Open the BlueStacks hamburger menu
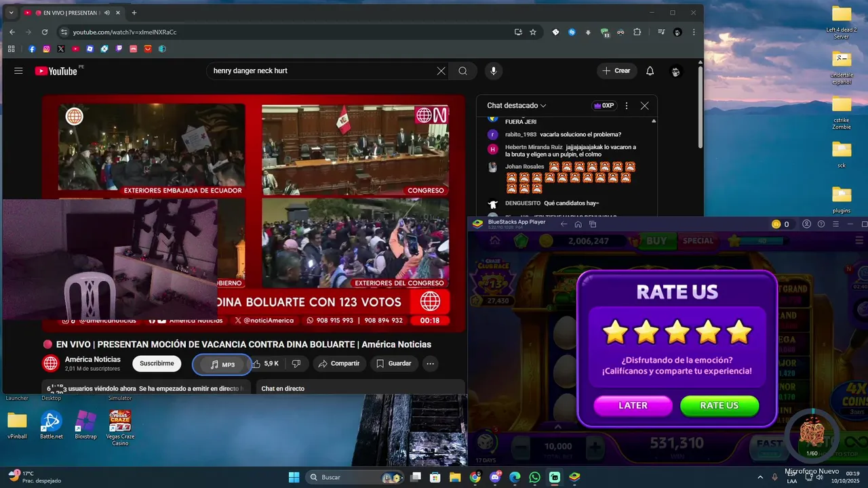This screenshot has height=488, width=868. pyautogui.click(x=835, y=224)
